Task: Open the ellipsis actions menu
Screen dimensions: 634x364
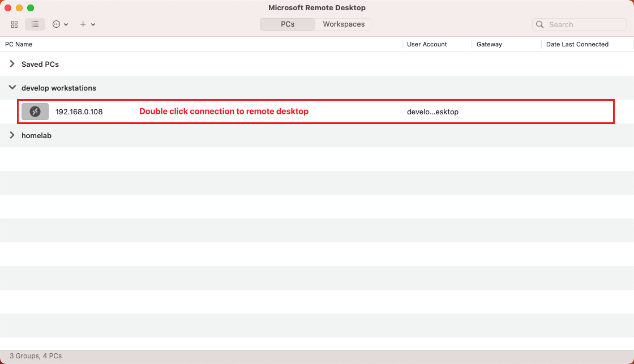Action: 60,24
